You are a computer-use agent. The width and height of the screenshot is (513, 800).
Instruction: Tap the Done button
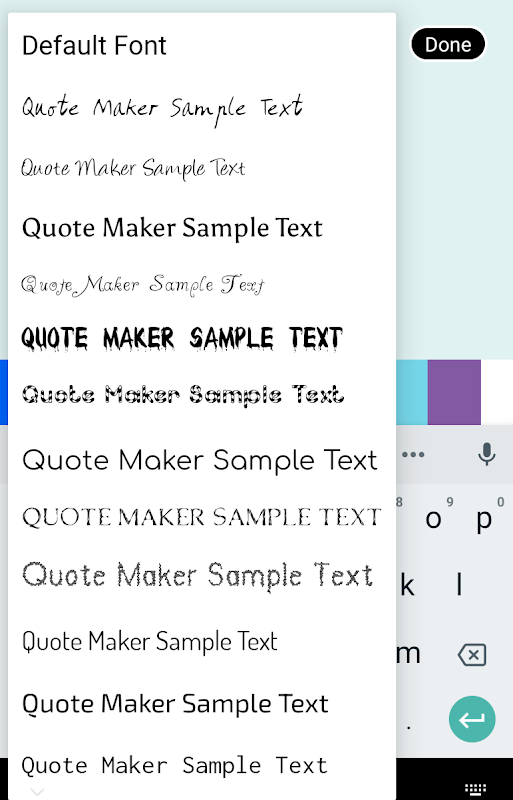[x=448, y=45]
